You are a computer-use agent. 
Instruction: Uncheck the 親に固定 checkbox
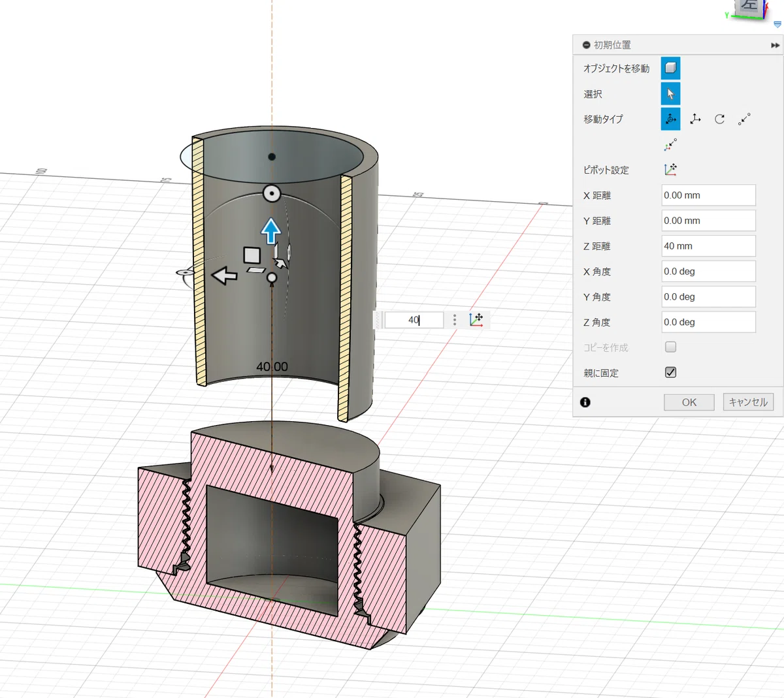coord(670,372)
